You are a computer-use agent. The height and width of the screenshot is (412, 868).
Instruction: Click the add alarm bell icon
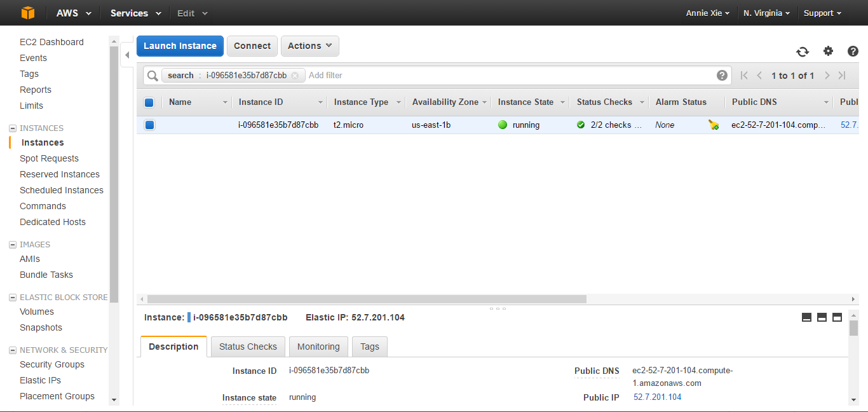(x=714, y=125)
